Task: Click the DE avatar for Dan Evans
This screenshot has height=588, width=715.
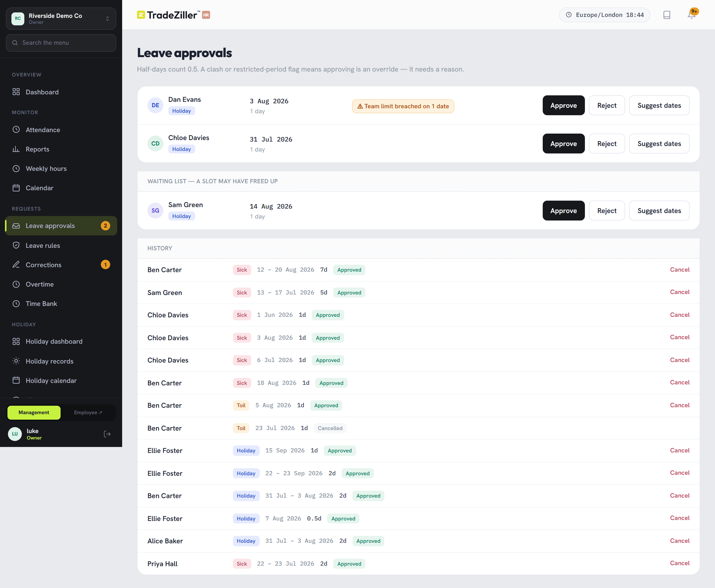Action: (155, 105)
